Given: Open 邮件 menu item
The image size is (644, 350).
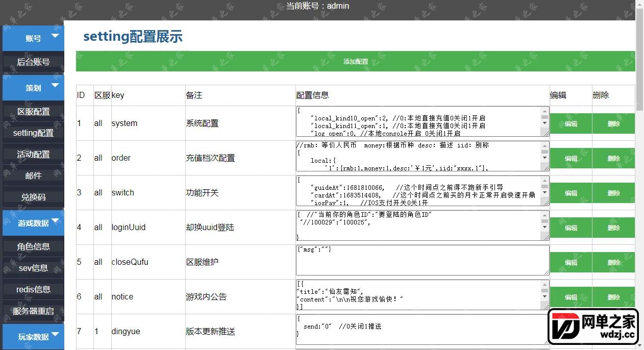Looking at the screenshot, I should tap(33, 176).
